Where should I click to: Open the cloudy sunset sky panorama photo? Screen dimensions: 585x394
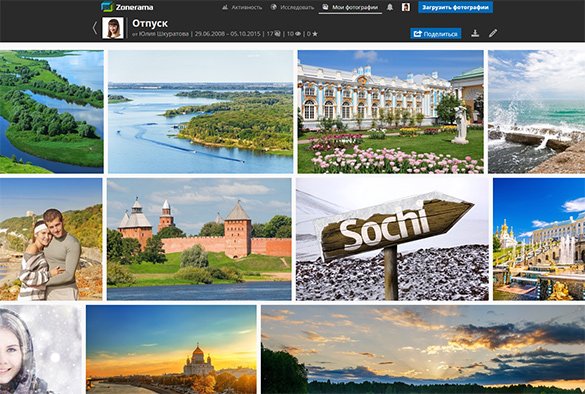[x=423, y=350]
